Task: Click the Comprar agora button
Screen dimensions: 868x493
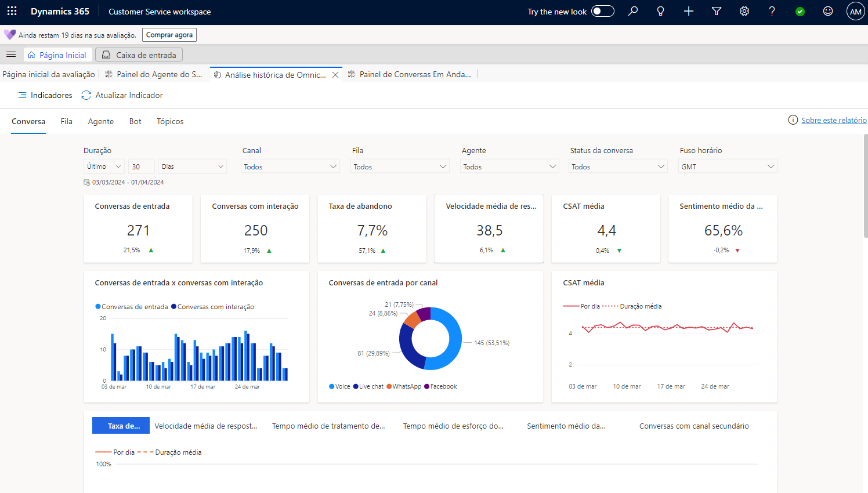Action: [x=169, y=35]
